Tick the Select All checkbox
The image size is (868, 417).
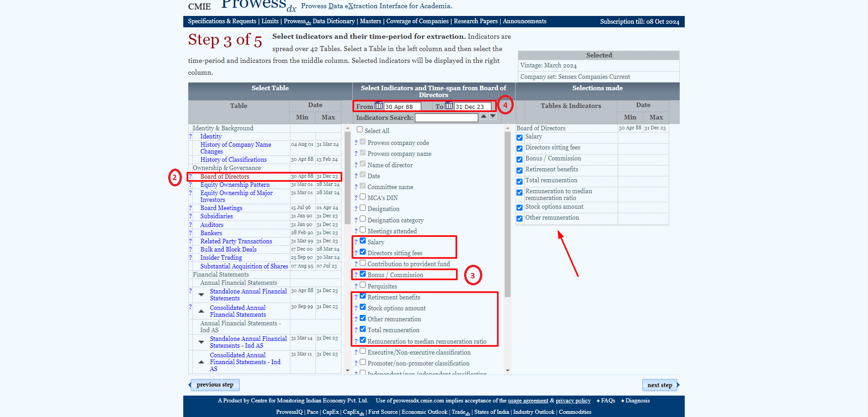[x=360, y=129]
